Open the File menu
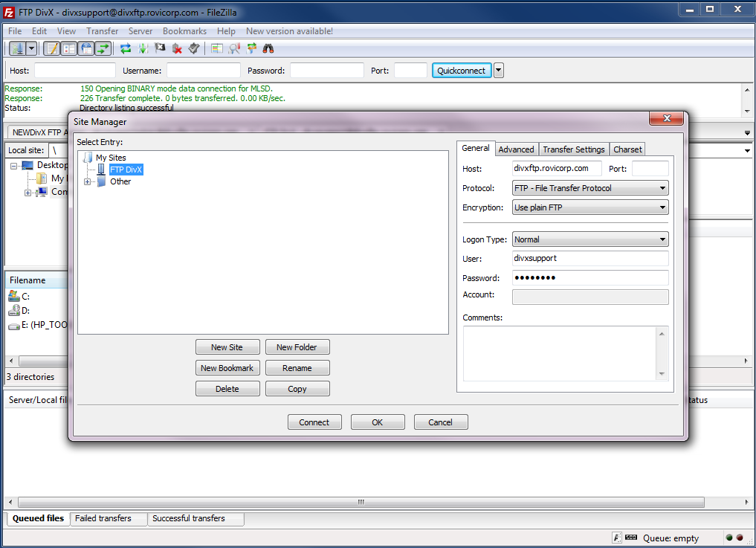The image size is (756, 548). pyautogui.click(x=14, y=31)
